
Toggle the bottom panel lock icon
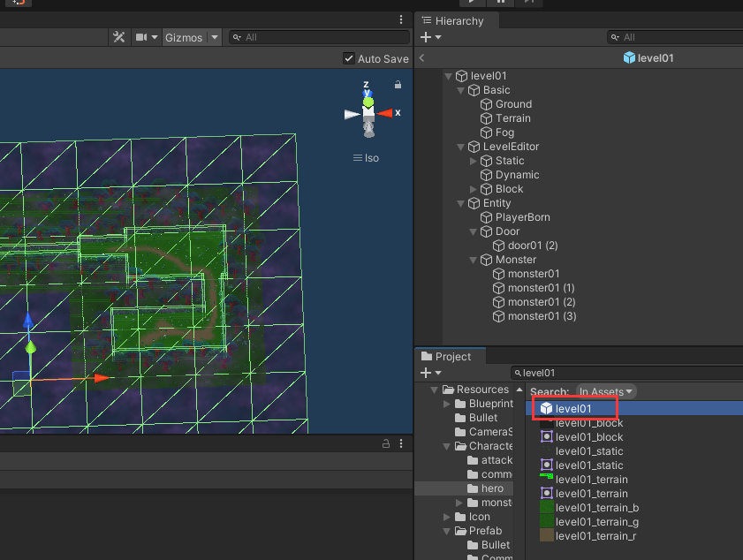pos(385,443)
